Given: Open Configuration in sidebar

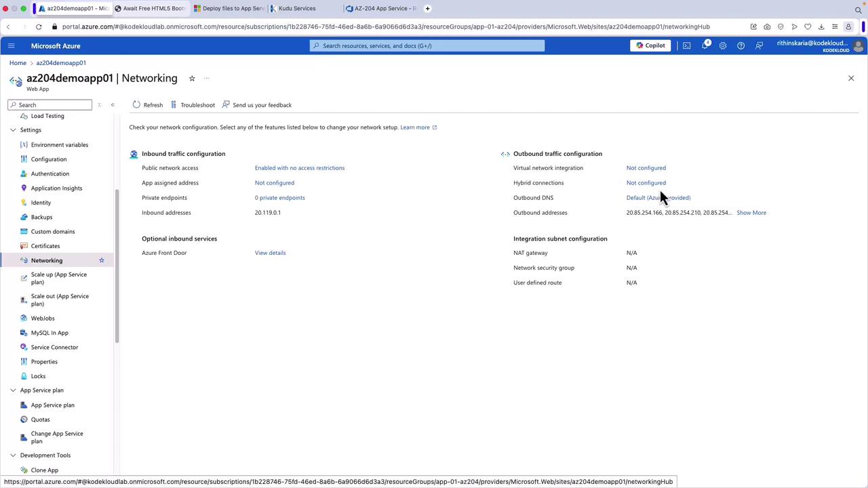Looking at the screenshot, I should (x=49, y=159).
